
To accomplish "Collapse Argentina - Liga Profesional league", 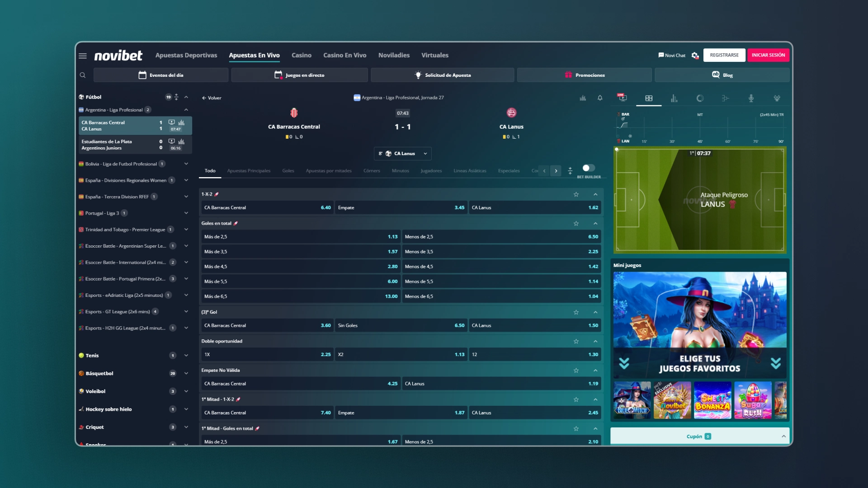I will [186, 110].
